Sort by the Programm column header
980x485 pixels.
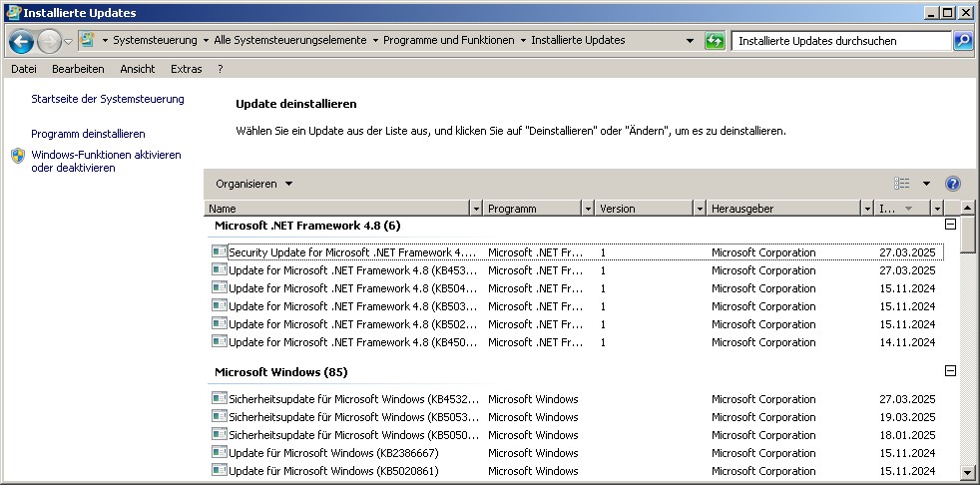533,209
